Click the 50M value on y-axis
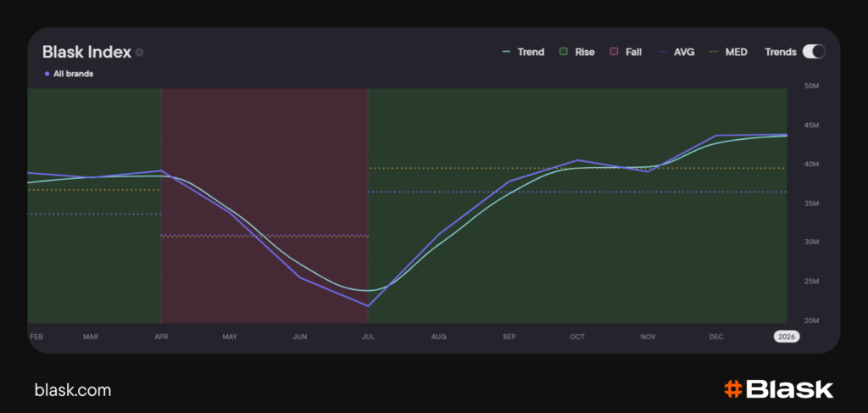 (810, 87)
